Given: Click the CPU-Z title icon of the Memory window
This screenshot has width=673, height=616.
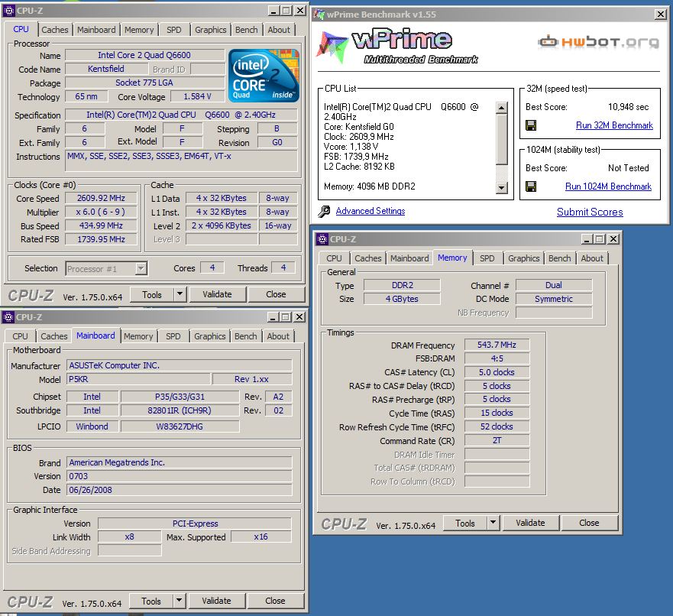Looking at the screenshot, I should point(322,239).
